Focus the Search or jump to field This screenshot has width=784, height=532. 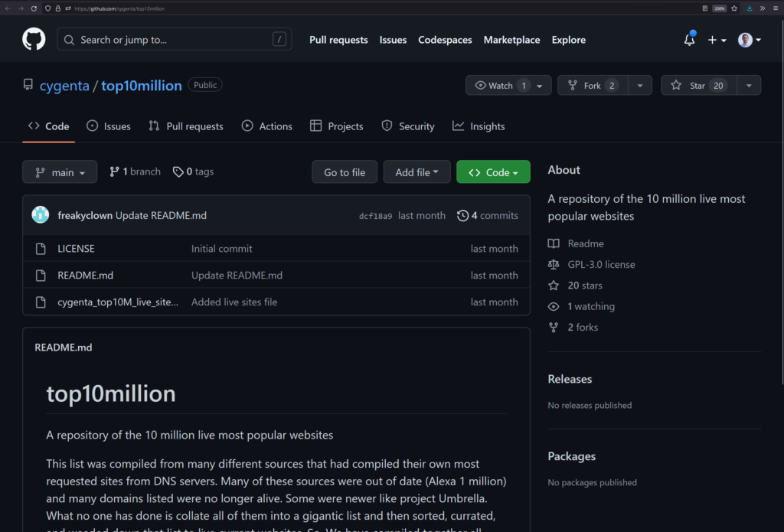(x=175, y=39)
